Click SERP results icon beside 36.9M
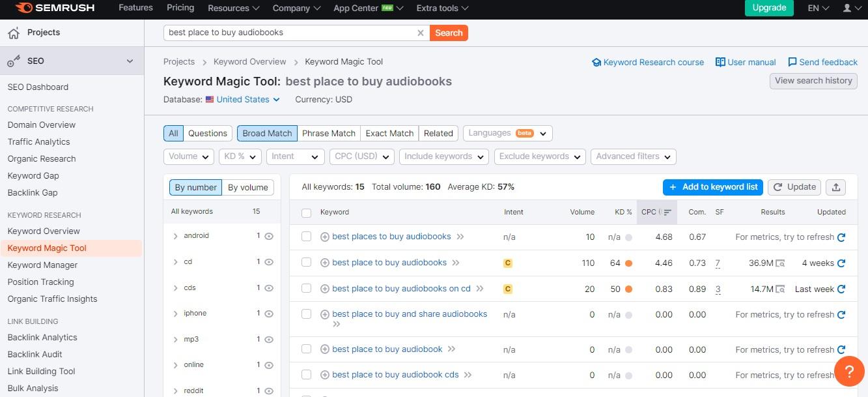Image resolution: width=868 pixels, height=397 pixels. pos(780,263)
